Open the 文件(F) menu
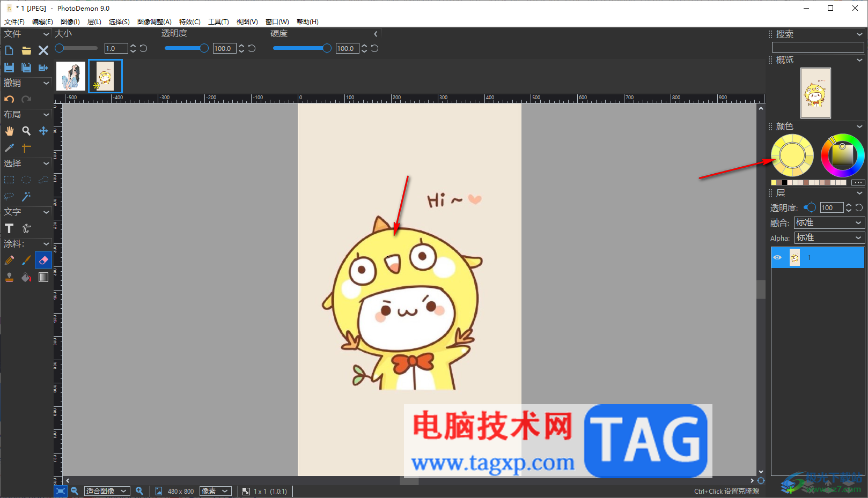868x498 pixels. click(14, 22)
